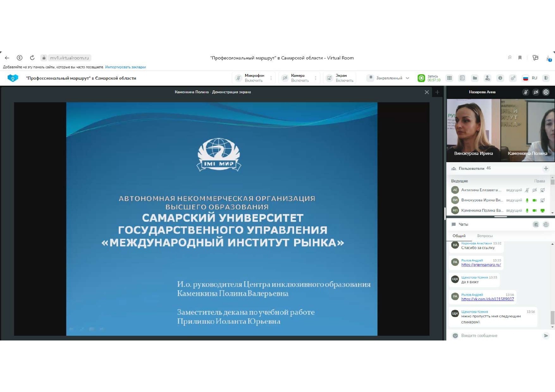This screenshot has height=392, width=555.
Task: Select the Общий chat tab
Action: [459, 236]
